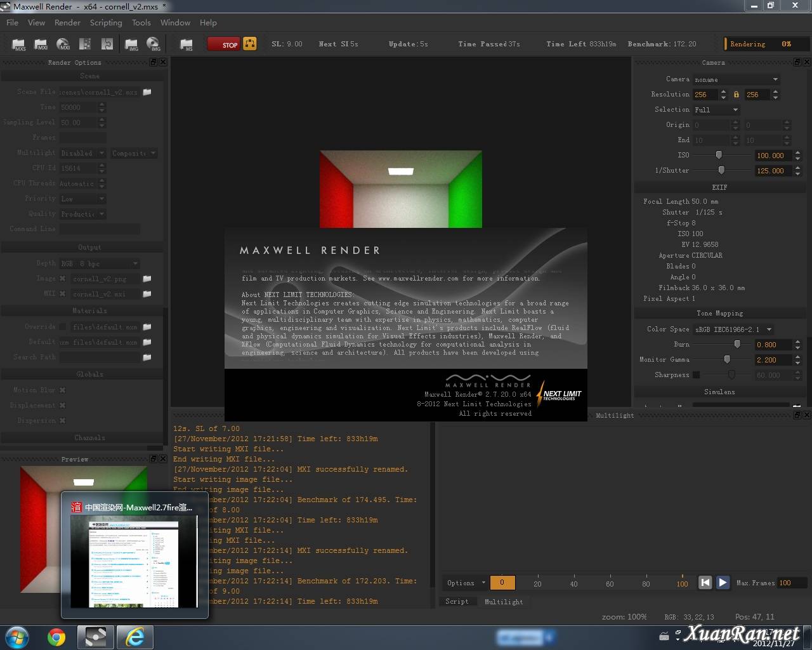812x650 pixels.
Task: Open the Scripting menu
Action: (105, 22)
